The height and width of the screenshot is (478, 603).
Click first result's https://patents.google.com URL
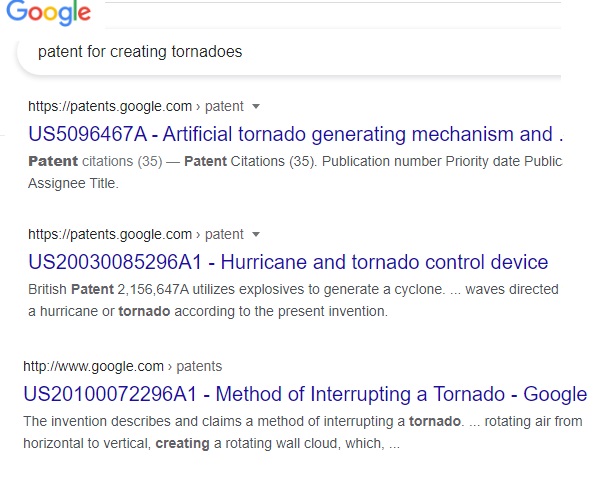(110, 107)
